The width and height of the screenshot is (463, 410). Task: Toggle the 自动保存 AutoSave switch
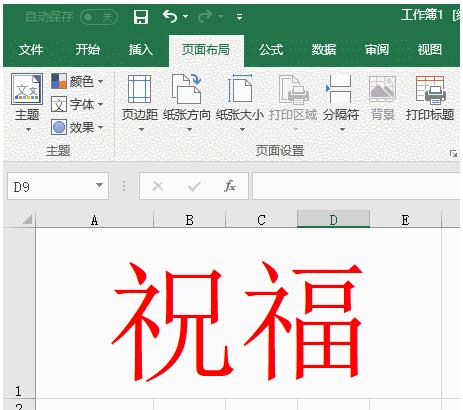99,17
